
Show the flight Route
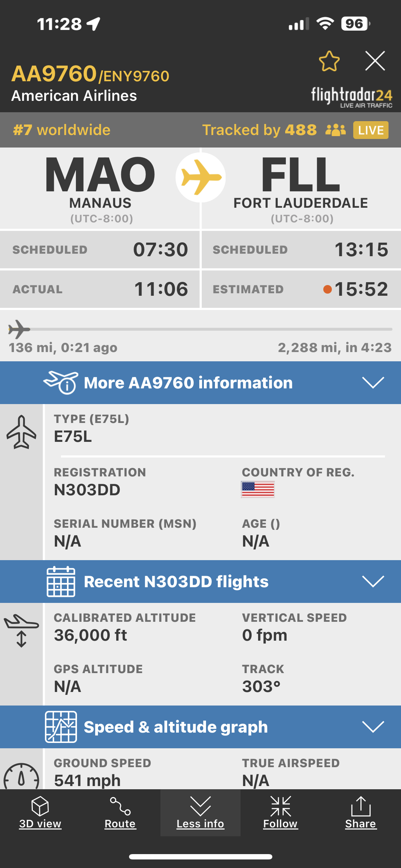[x=120, y=812]
